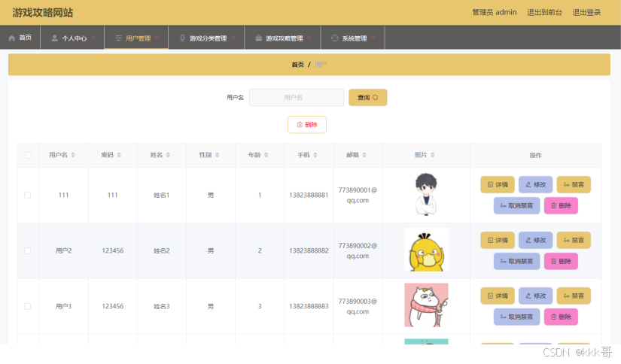Focus the 用户名 search input field
The height and width of the screenshot is (364, 621).
point(297,97)
